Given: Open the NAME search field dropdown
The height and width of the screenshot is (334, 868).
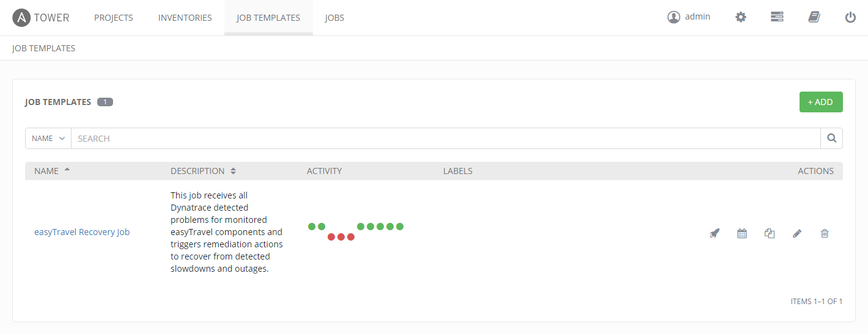Looking at the screenshot, I should tap(48, 138).
